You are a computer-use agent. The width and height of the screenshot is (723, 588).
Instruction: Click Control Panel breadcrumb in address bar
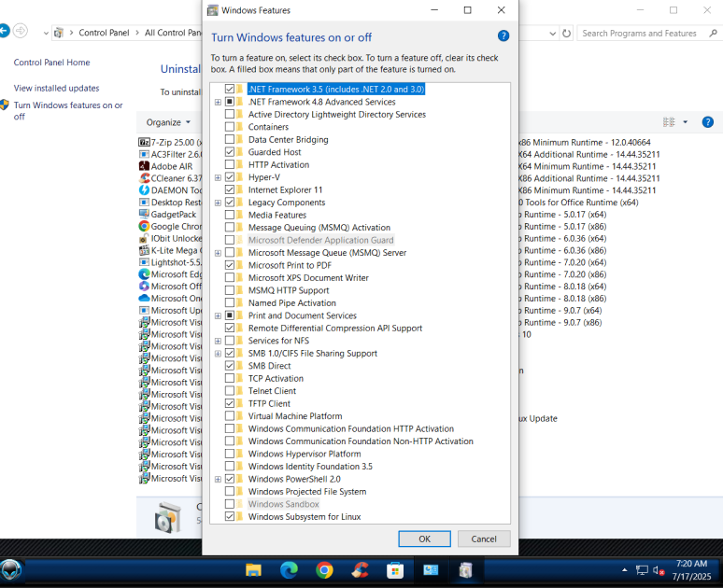pos(104,33)
